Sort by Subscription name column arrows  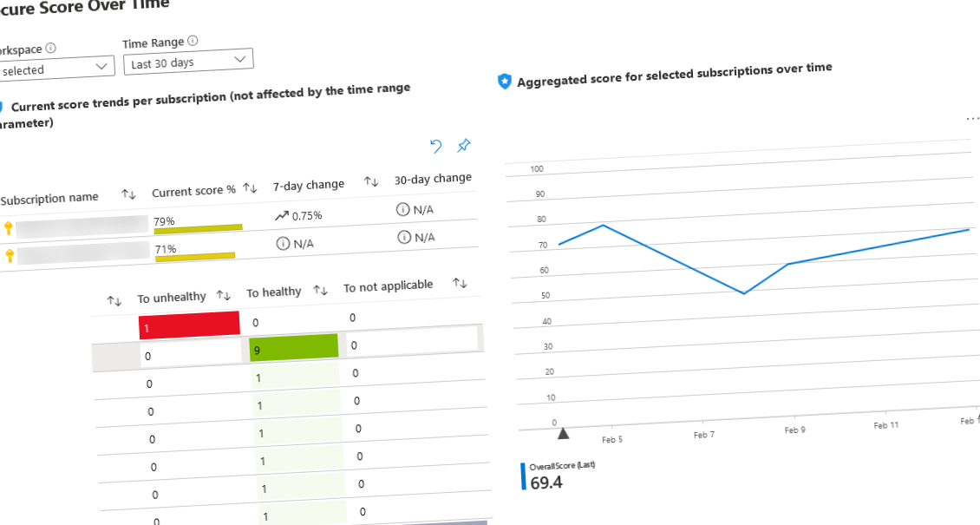click(x=128, y=195)
